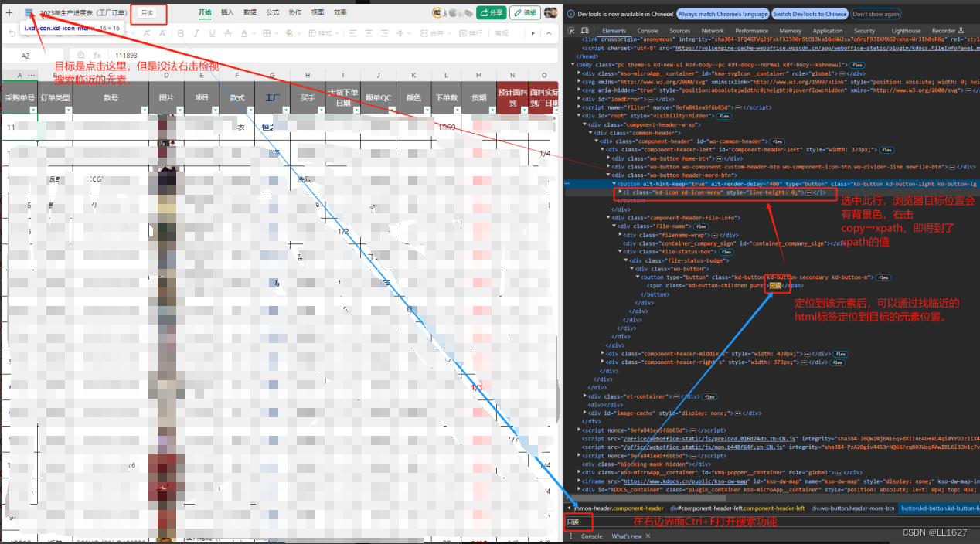The width and height of the screenshot is (980, 544).
Task: Click the A2 cell name box
Action: tap(26, 56)
